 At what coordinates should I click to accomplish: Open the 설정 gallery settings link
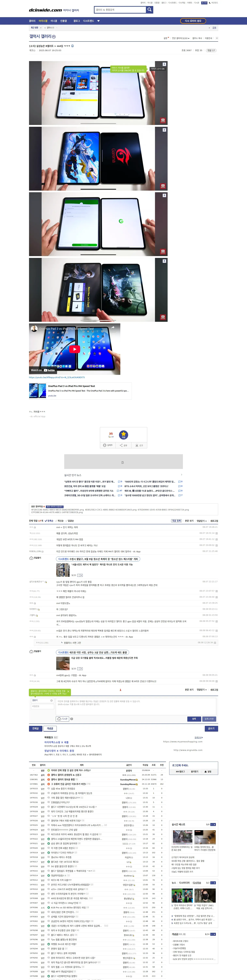(x=166, y=38)
